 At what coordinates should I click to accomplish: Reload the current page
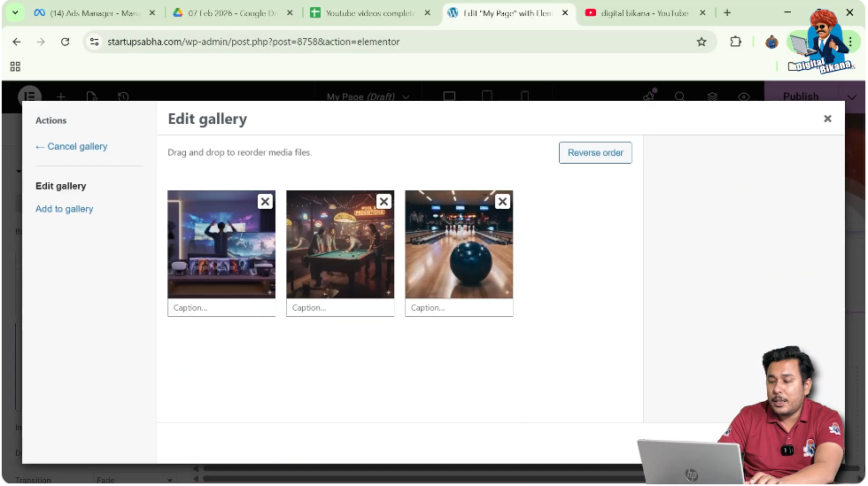click(x=66, y=42)
